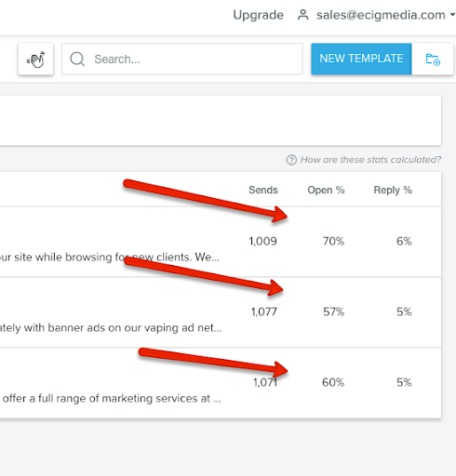Open template mentioning vaping ad network
Image resolution: width=456 pixels, height=476 pixels.
pyautogui.click(x=111, y=327)
